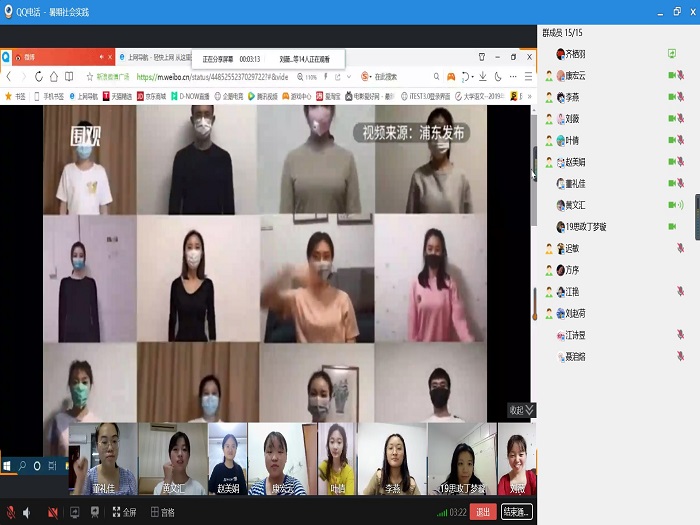Click the speaker volume icon in call toolbar
The height and width of the screenshot is (525, 700).
pos(27,512)
